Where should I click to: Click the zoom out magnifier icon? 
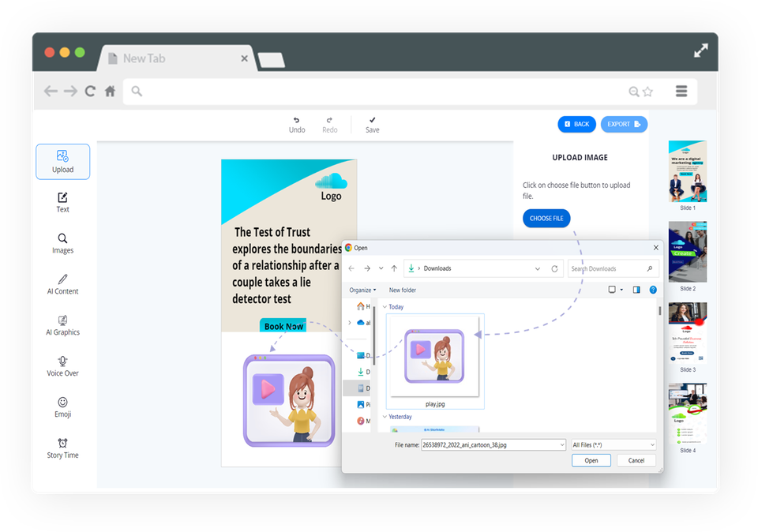coord(634,92)
